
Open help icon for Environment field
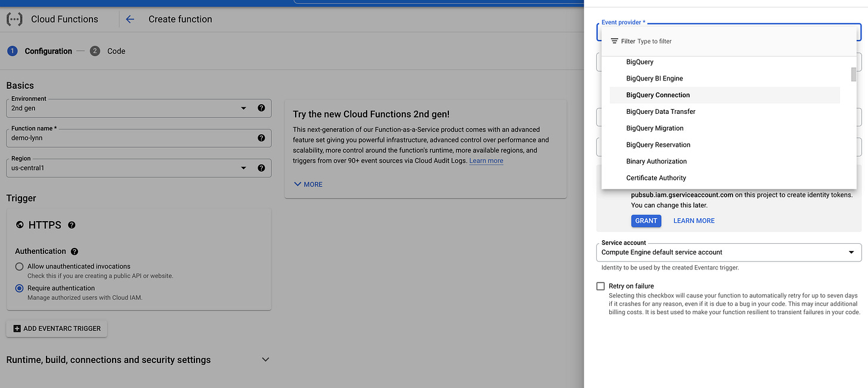click(x=261, y=108)
